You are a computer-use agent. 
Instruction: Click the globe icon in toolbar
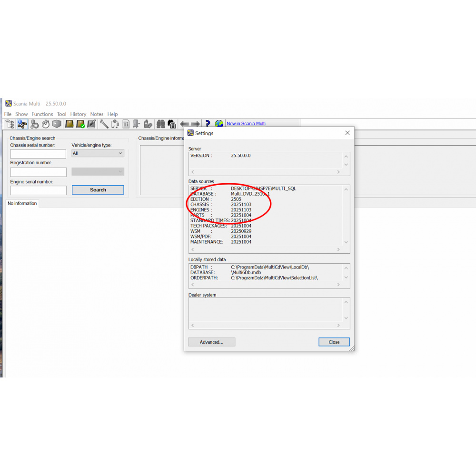[x=219, y=124]
